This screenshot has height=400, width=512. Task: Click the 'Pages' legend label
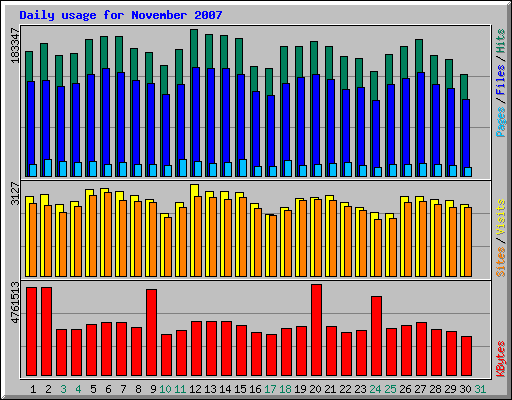point(500,122)
